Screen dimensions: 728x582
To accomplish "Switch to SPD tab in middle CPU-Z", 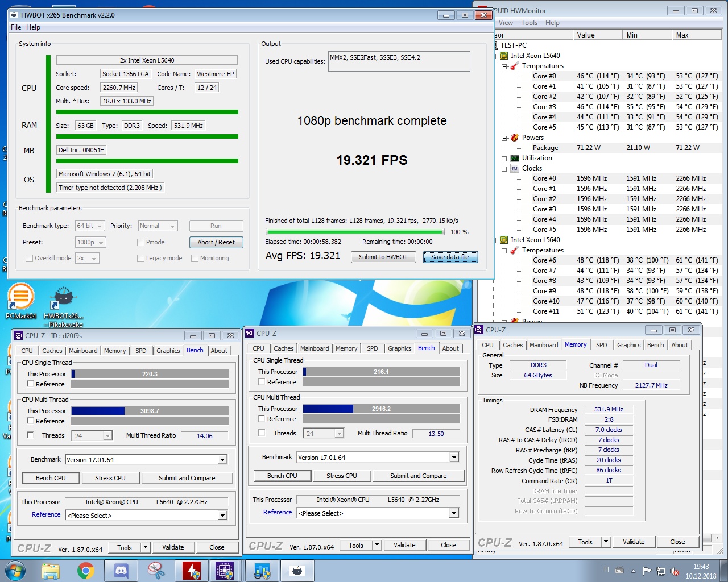I will click(373, 348).
